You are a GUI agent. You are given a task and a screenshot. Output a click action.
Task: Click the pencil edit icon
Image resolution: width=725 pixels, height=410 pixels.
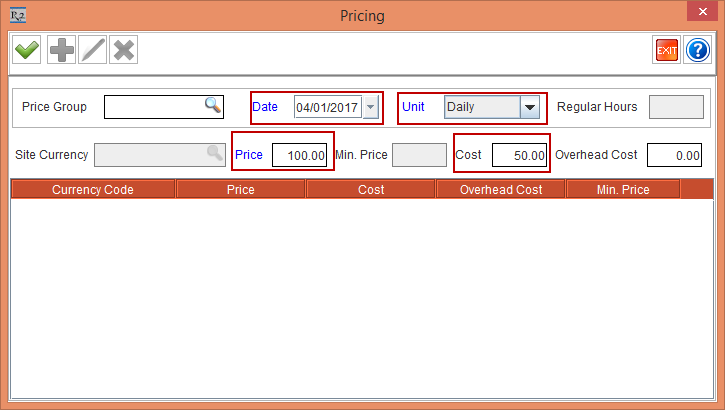pos(92,50)
